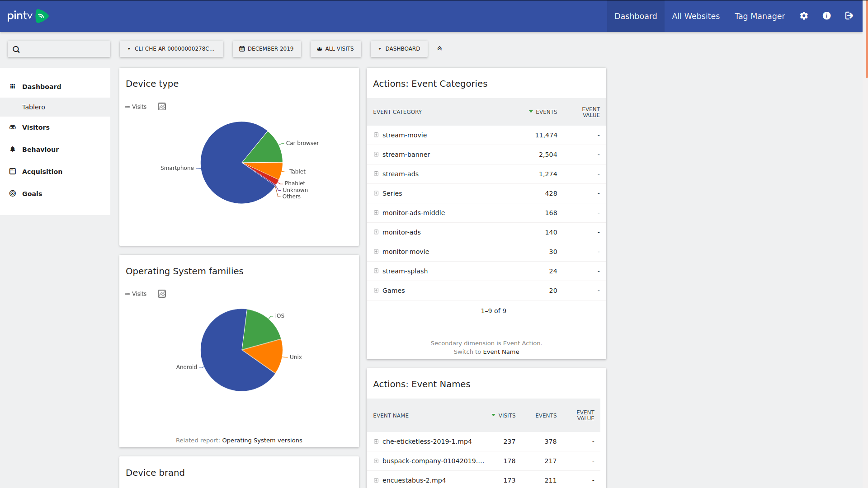This screenshot has width=868, height=488.
Task: Open the settings gear icon
Action: click(x=804, y=16)
